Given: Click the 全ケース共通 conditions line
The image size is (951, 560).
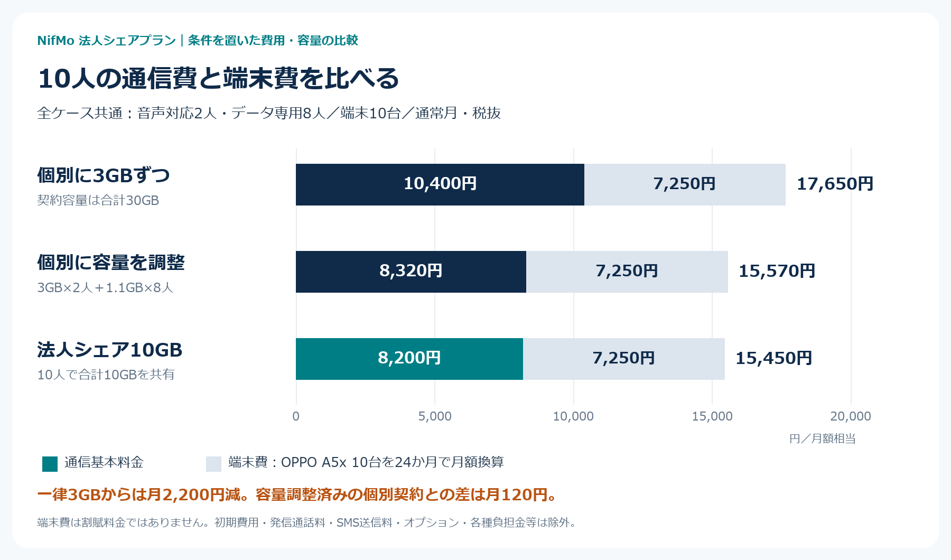Looking at the screenshot, I should (x=269, y=113).
